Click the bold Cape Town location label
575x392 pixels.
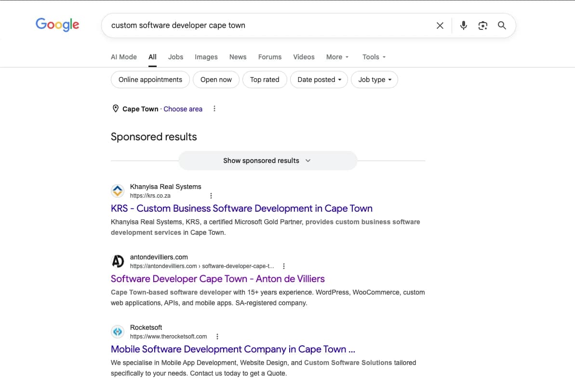coord(140,109)
